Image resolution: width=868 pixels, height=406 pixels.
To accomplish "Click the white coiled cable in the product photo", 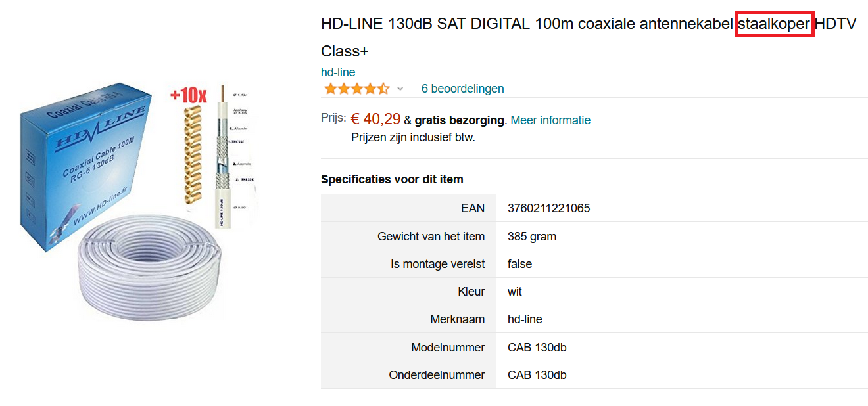I will click(149, 265).
